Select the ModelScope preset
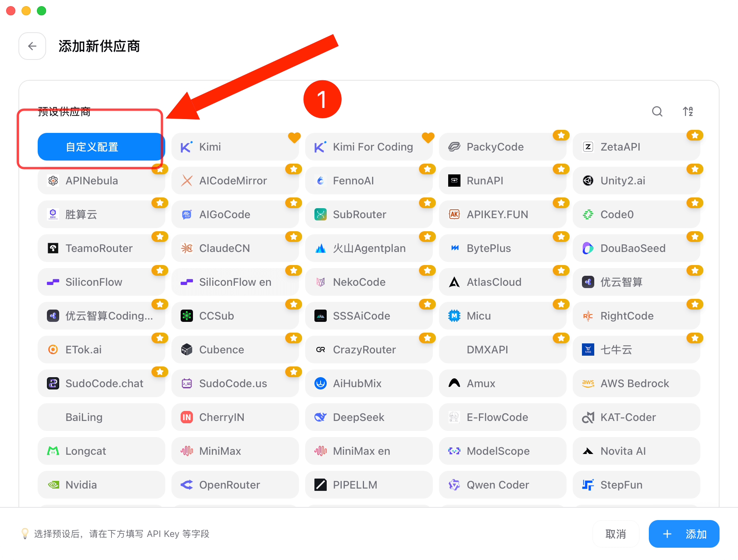 tap(503, 451)
